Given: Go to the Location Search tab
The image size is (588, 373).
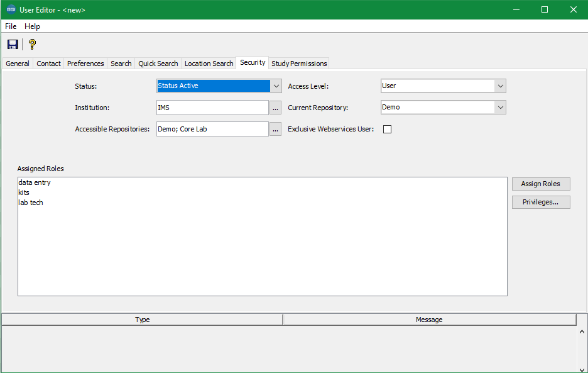Looking at the screenshot, I should (x=209, y=64).
